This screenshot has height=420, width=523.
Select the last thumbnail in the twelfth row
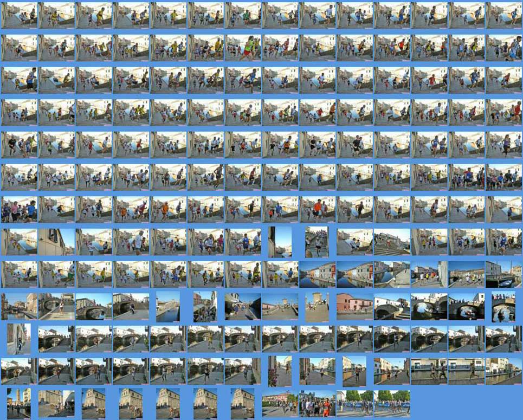(x=505, y=371)
